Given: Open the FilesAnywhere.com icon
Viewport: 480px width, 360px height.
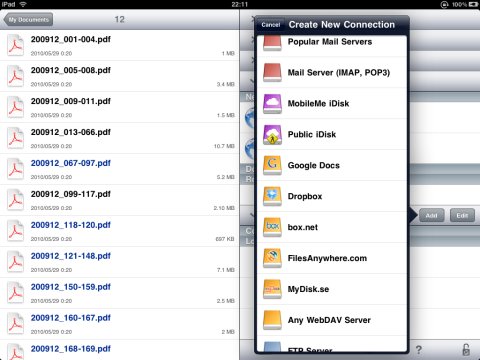Looking at the screenshot, I should tap(272, 258).
